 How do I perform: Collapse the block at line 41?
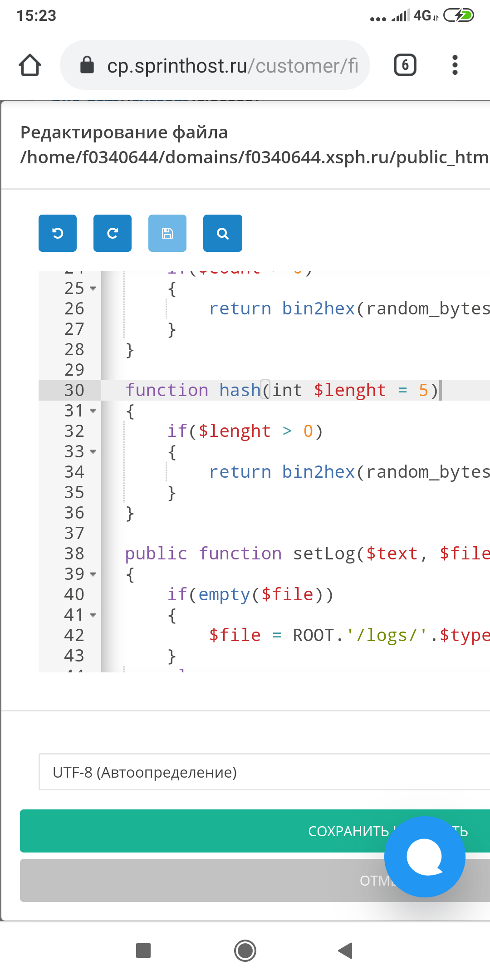click(x=93, y=615)
